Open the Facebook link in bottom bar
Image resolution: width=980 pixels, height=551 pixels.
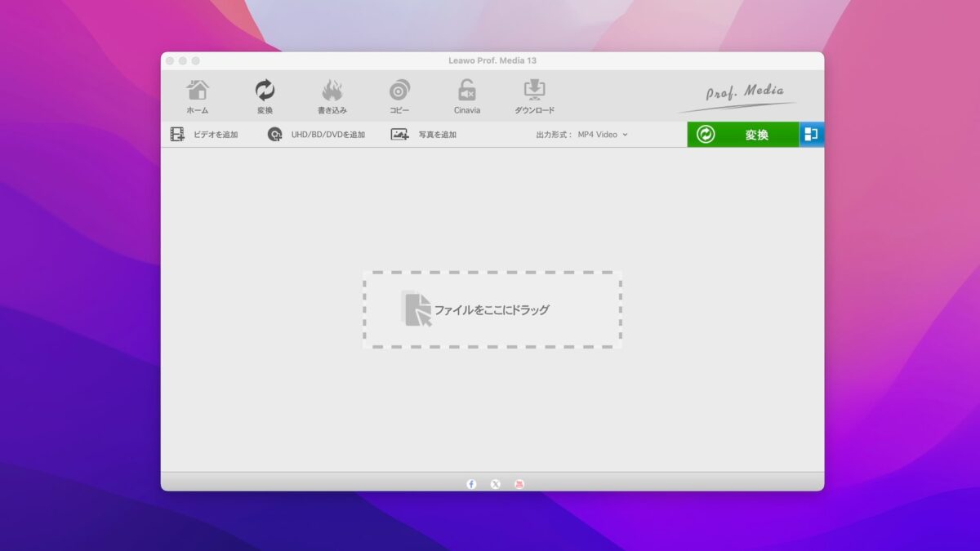coord(471,484)
